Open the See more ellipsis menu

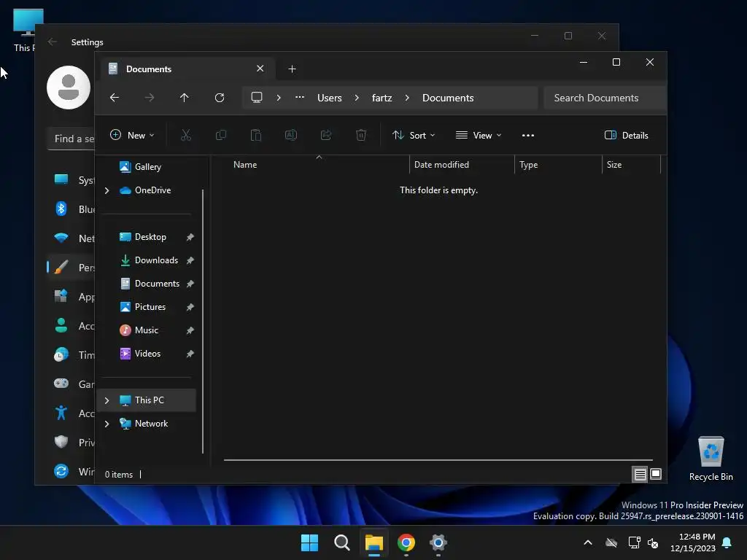[x=528, y=135]
